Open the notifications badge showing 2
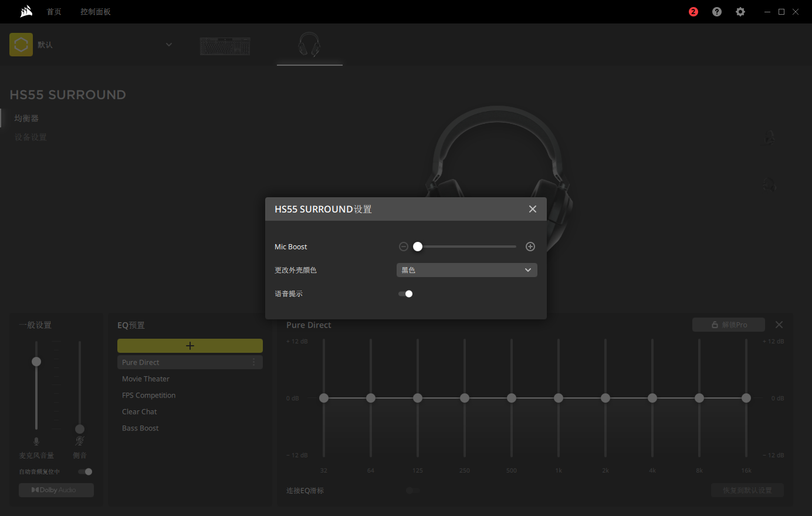The width and height of the screenshot is (812, 516). [x=693, y=12]
